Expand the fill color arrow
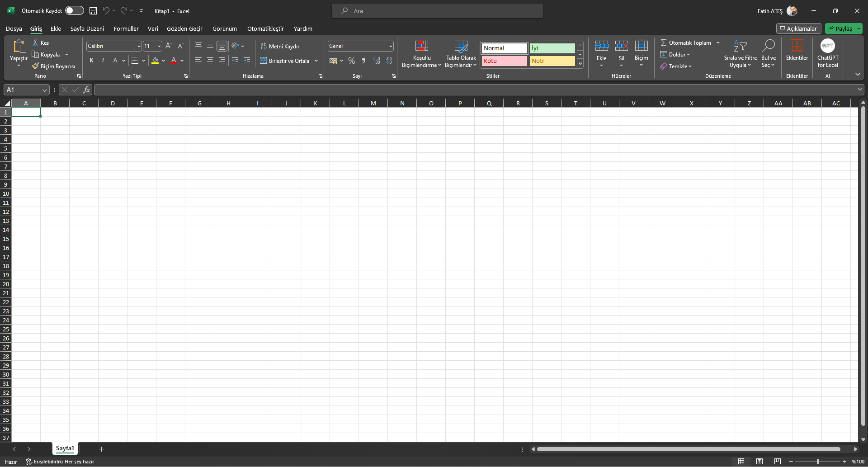 (164, 61)
